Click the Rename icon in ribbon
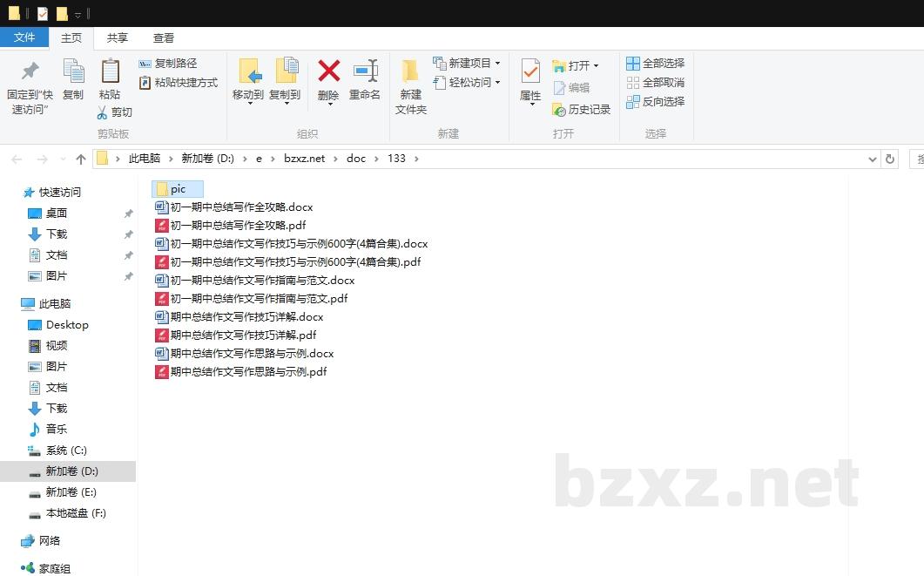Image resolution: width=924 pixels, height=576 pixels. pyautogui.click(x=365, y=71)
